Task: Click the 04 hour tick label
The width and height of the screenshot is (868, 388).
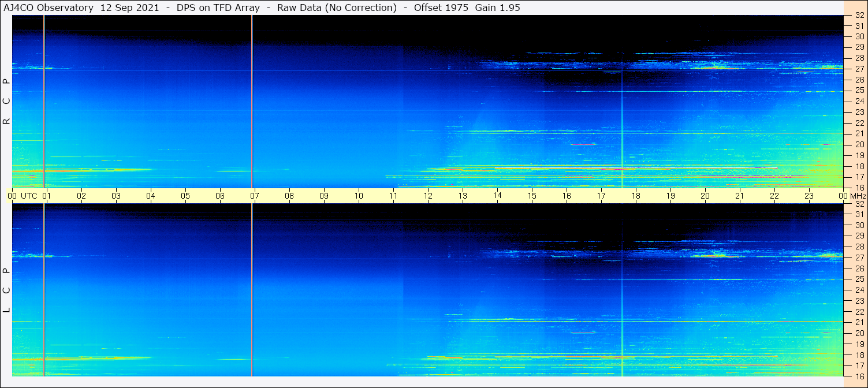Action: pyautogui.click(x=151, y=196)
